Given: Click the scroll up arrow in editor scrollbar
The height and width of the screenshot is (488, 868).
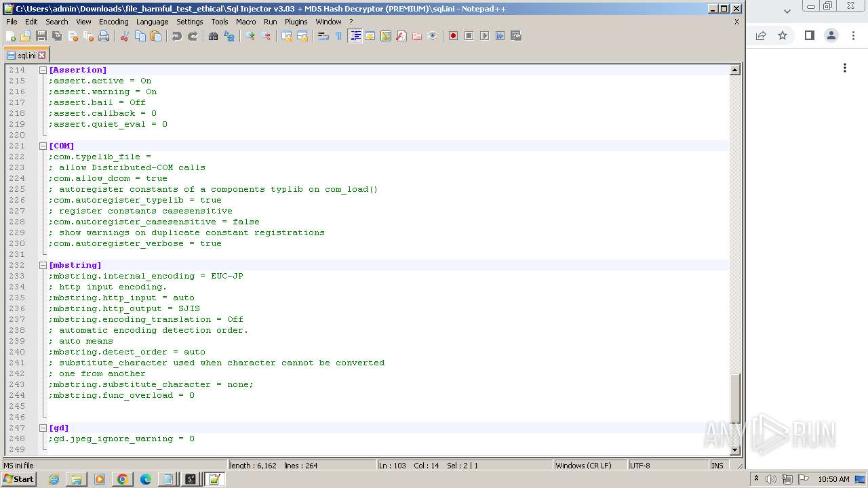Looking at the screenshot, I should point(734,70).
